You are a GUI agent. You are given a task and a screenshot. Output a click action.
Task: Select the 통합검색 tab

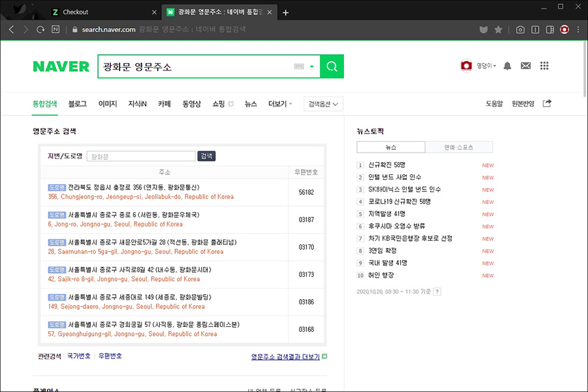[44, 104]
